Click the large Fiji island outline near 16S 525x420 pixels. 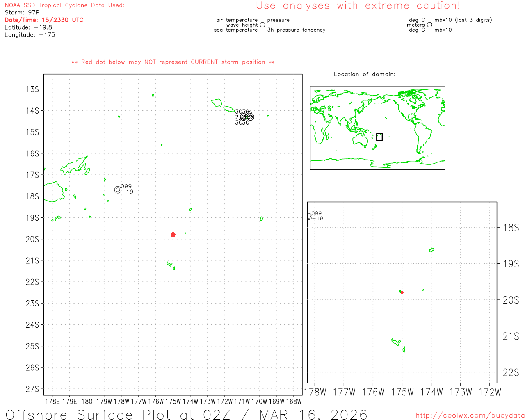point(75,166)
